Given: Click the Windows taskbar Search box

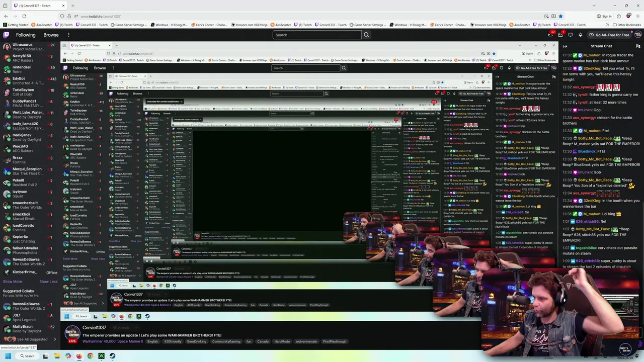Looking at the screenshot, I should (x=27, y=356).
